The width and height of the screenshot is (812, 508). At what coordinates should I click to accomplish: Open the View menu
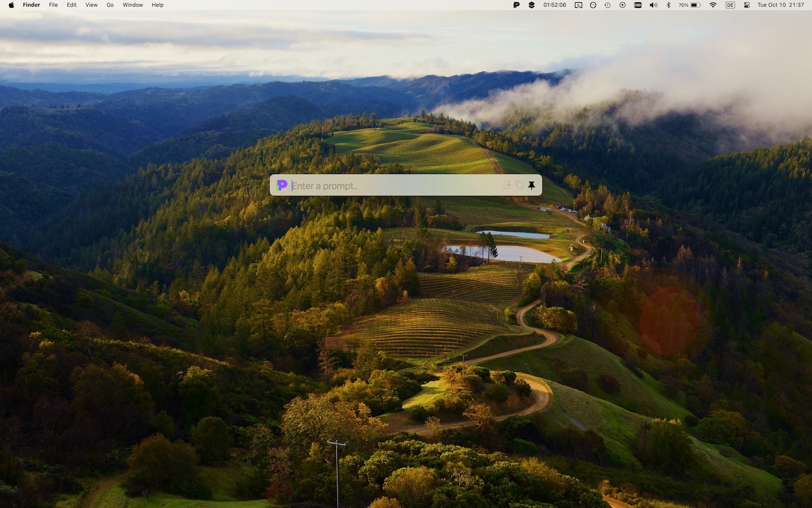click(91, 5)
